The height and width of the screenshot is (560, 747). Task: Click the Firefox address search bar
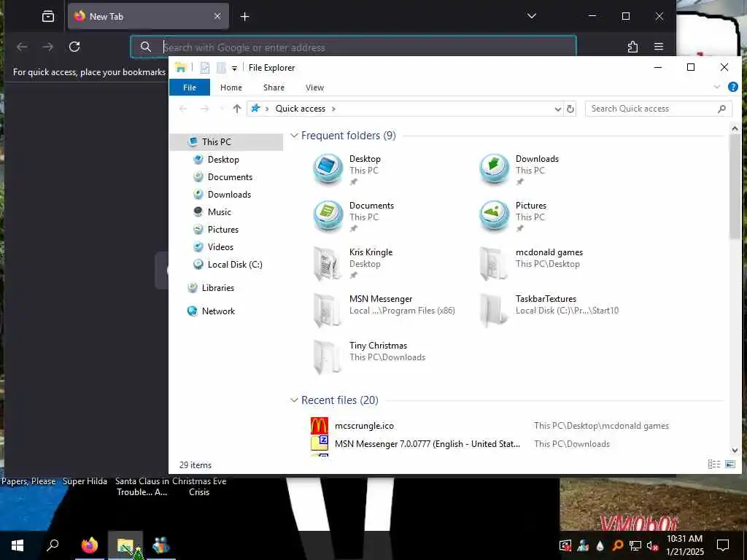click(x=353, y=47)
